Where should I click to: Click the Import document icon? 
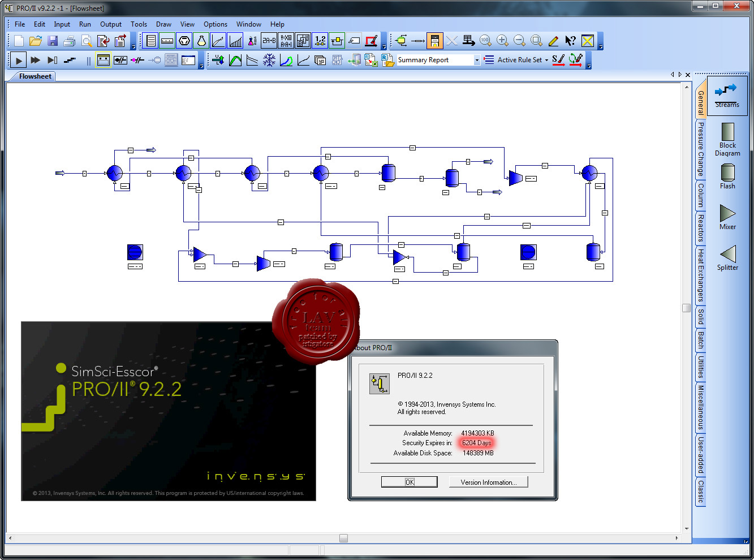point(104,41)
